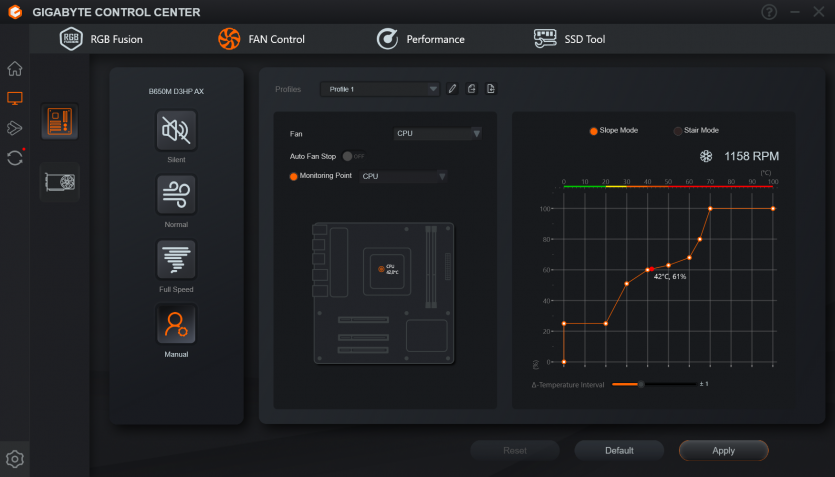This screenshot has height=477, width=835.
Task: Select the Normal fan preset icon
Action: click(176, 194)
